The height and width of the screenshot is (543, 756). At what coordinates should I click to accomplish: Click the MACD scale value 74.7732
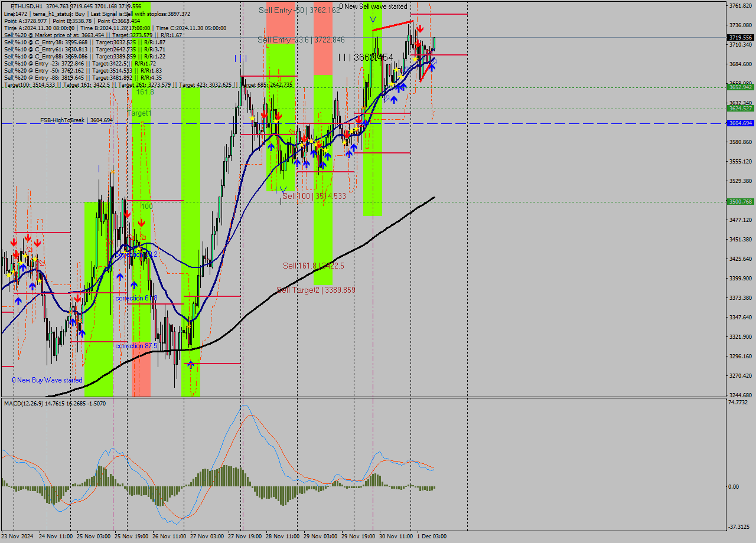click(739, 403)
